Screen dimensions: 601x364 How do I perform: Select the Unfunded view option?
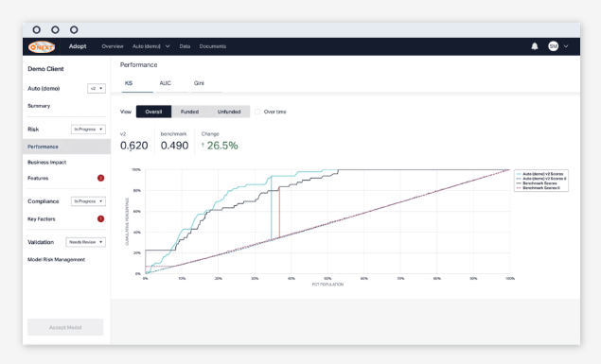coord(229,112)
